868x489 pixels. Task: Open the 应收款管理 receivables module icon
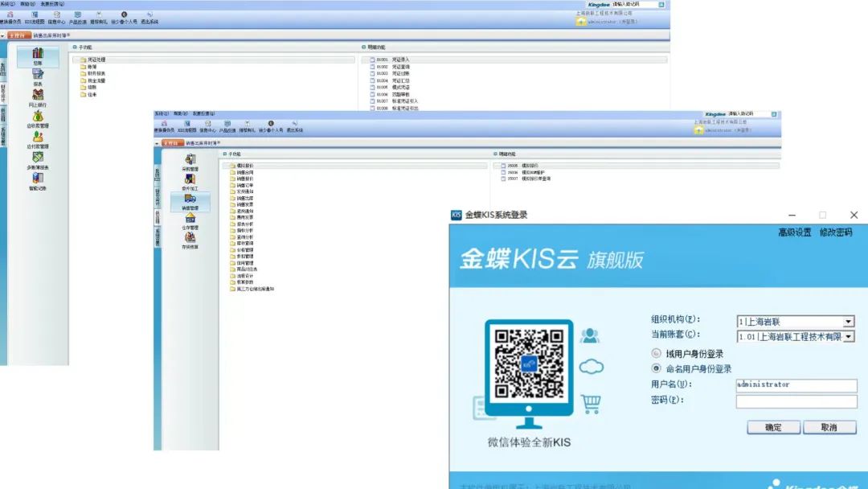coord(38,117)
